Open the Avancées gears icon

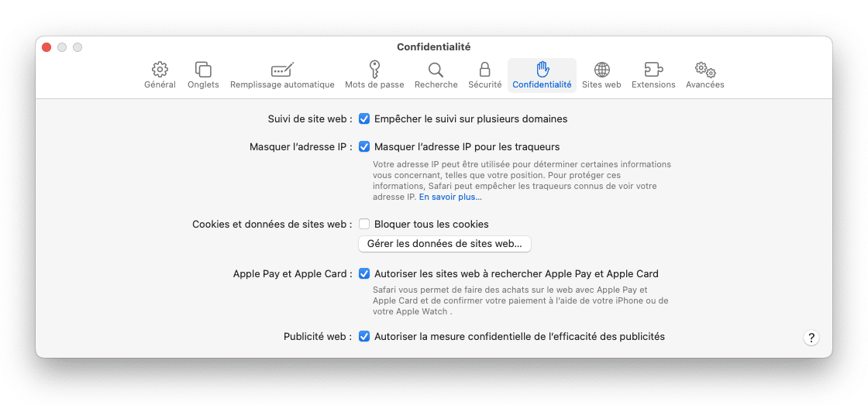click(x=705, y=70)
